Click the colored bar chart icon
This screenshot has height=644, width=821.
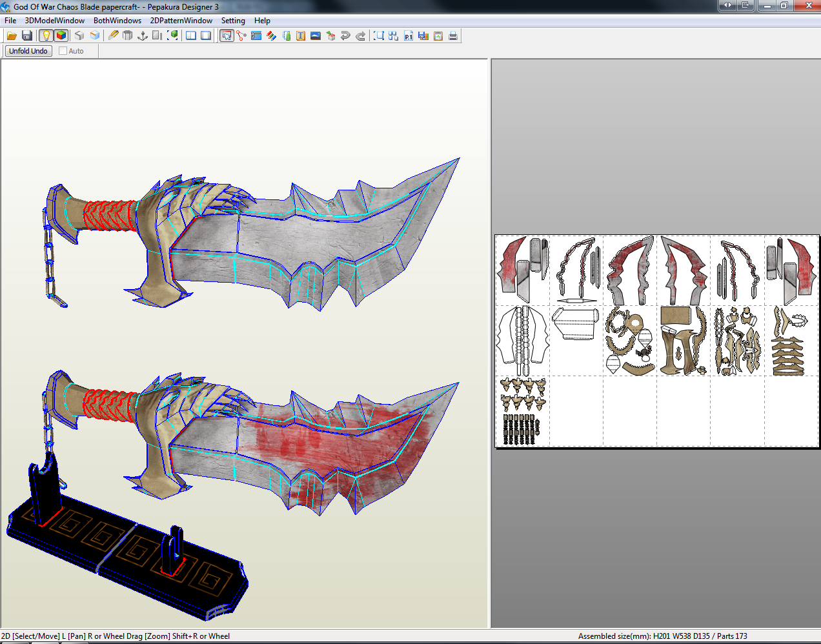[423, 35]
